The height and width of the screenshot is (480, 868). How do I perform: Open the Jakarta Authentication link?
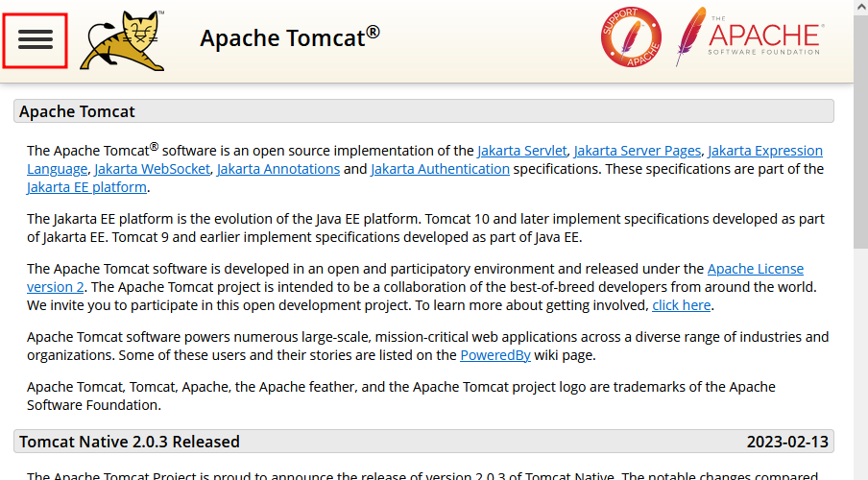coord(440,169)
